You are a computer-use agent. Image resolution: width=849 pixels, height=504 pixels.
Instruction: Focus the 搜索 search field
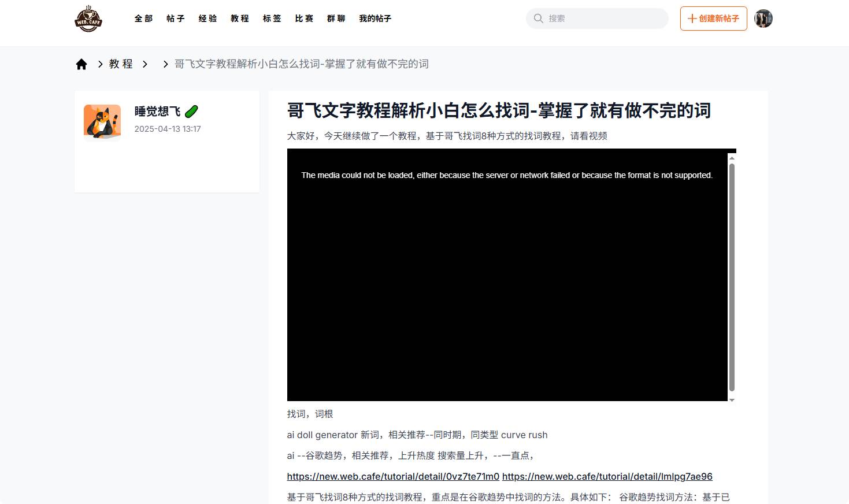tap(597, 18)
